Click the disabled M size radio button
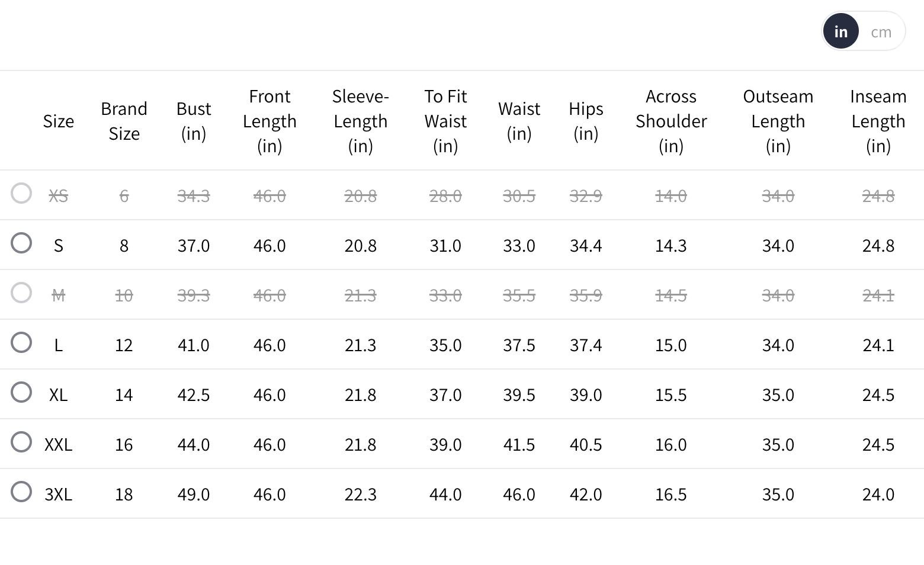This screenshot has width=924, height=565. pos(21,293)
